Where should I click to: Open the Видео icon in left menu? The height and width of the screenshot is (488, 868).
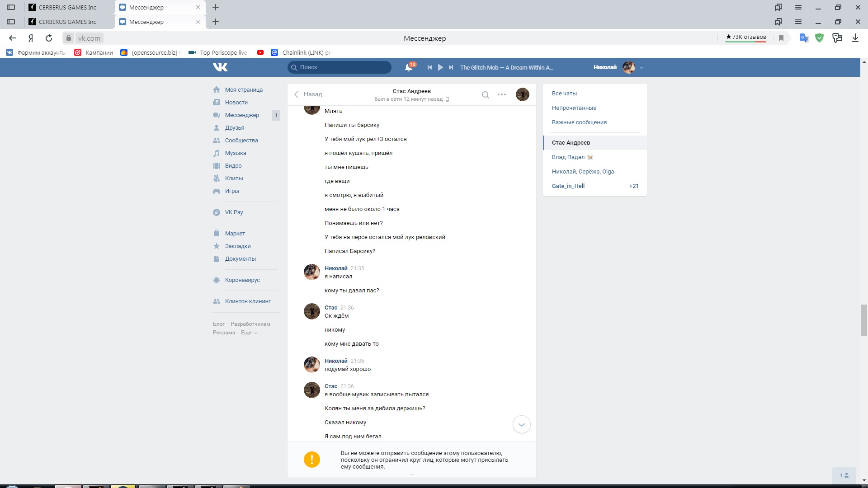[x=217, y=165]
